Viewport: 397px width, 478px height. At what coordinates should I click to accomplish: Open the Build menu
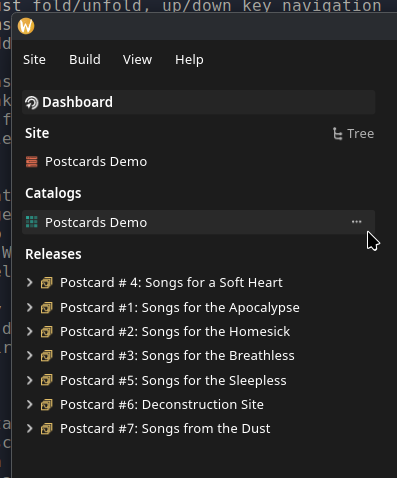[x=85, y=60]
